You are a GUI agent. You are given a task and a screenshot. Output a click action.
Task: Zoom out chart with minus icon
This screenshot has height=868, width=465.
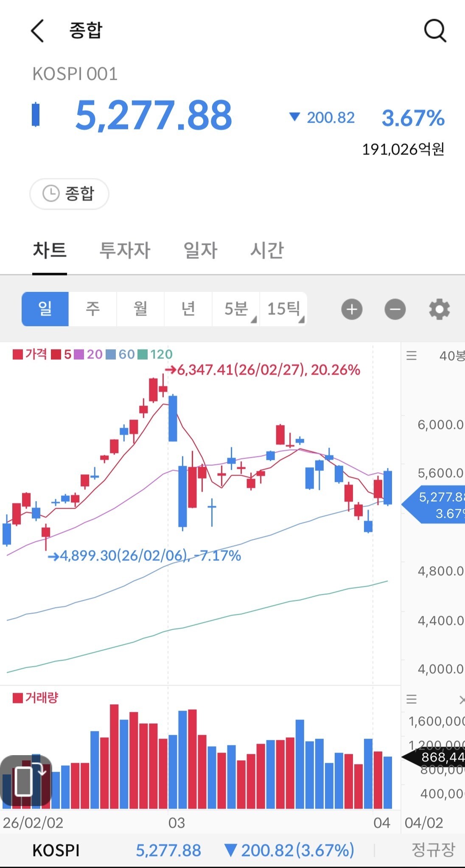click(x=395, y=309)
